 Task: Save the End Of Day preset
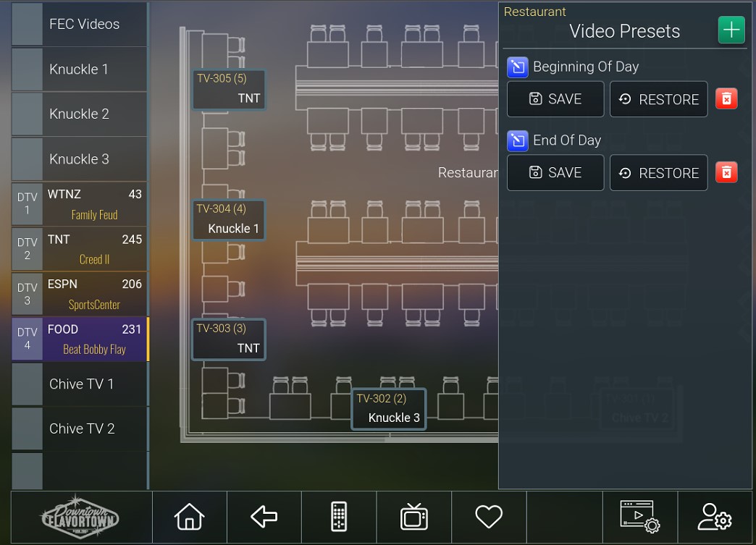(555, 172)
